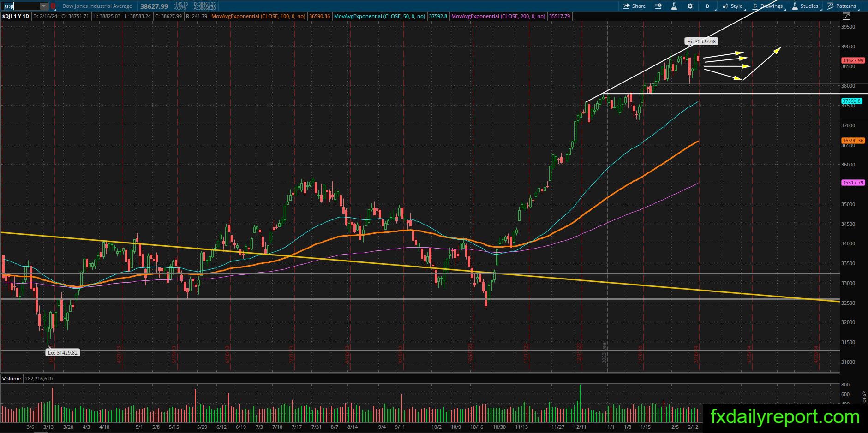
Task: Click the Drawings tool icon
Action: point(755,6)
